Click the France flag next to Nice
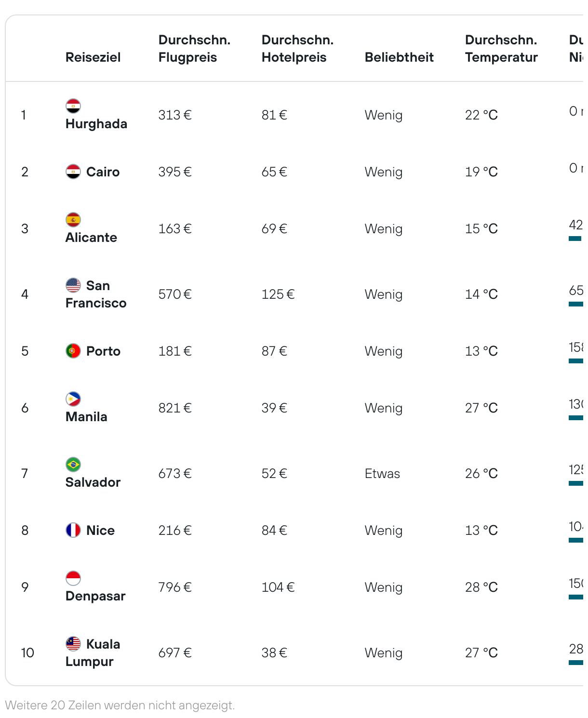 point(73,530)
